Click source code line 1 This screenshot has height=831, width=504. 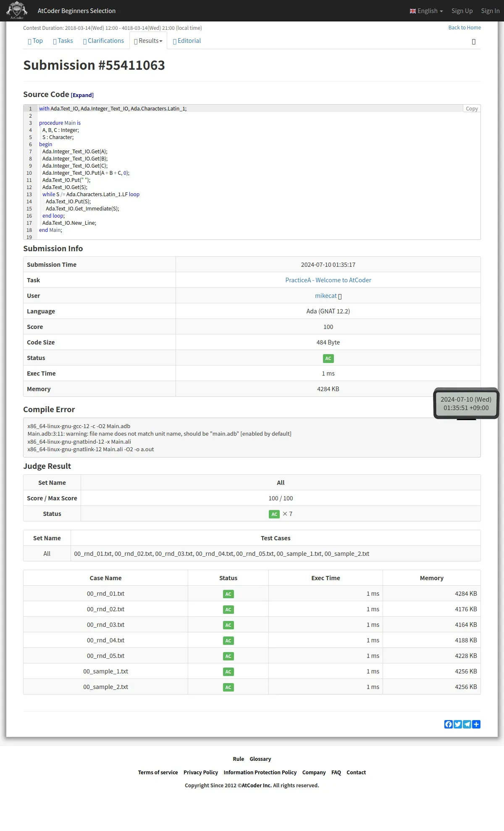click(x=113, y=109)
